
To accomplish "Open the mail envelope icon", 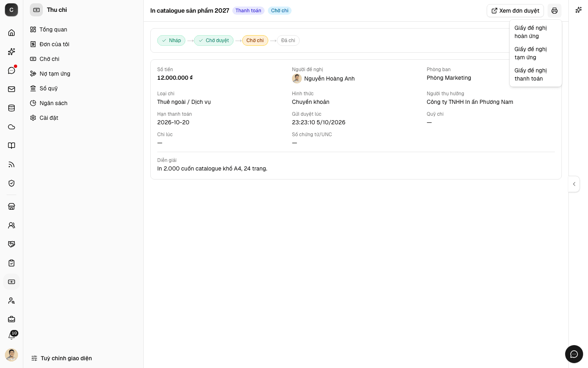I will click(11, 89).
